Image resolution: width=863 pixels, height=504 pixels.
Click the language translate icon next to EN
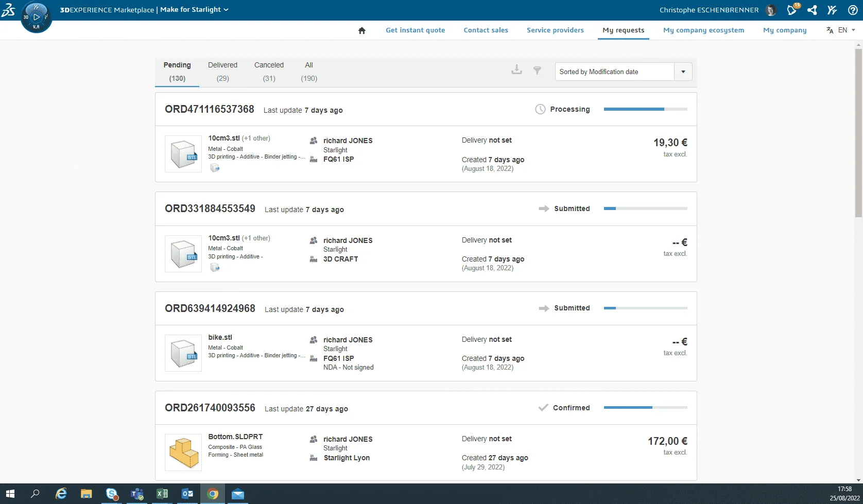tap(830, 30)
